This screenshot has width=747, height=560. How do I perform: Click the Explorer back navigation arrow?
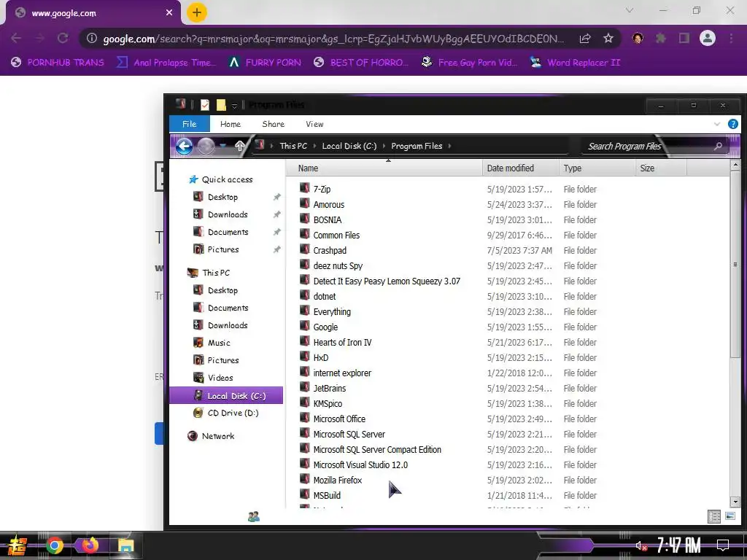click(x=184, y=146)
